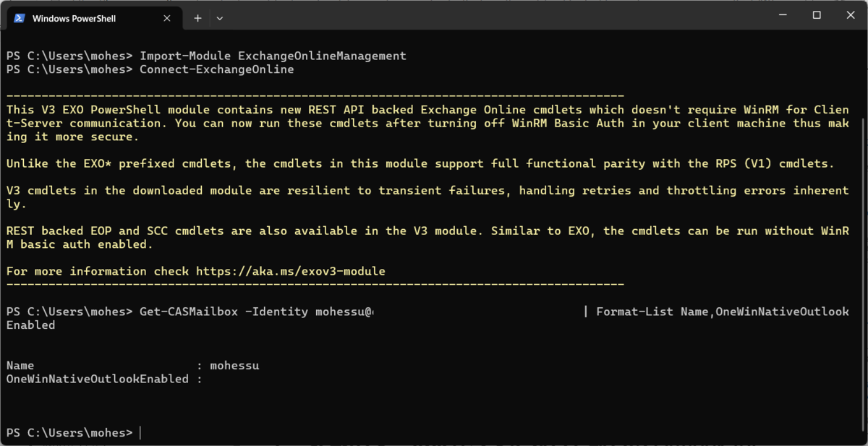Click the OneWinNativeOutlookEnabled output label
This screenshot has height=446, width=868.
pyautogui.click(x=98, y=379)
